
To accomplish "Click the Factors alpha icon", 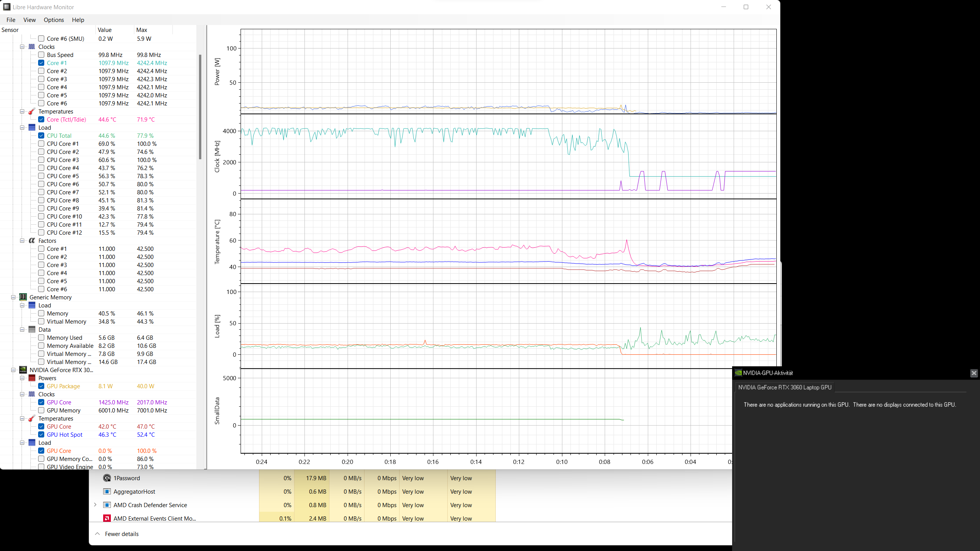I will tap(32, 240).
